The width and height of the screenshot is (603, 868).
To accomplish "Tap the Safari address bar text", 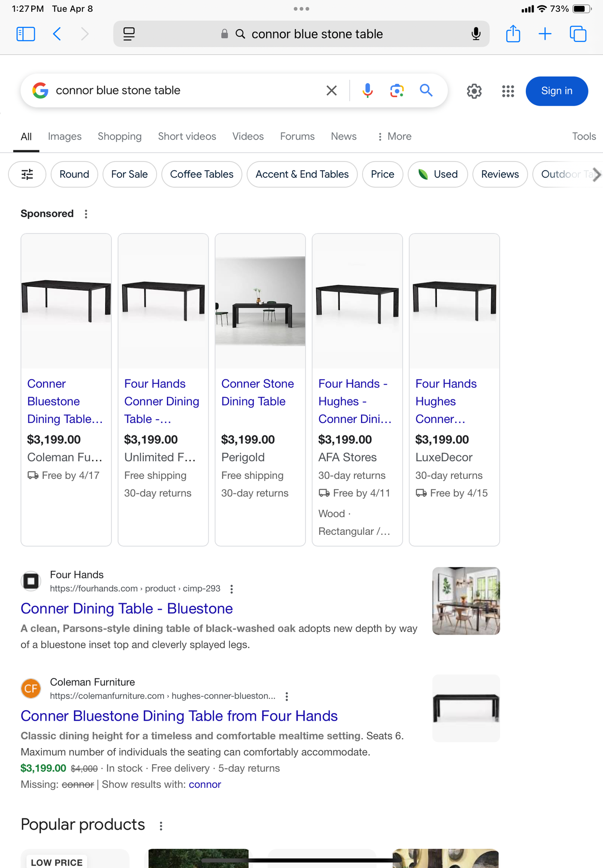I will [x=317, y=34].
